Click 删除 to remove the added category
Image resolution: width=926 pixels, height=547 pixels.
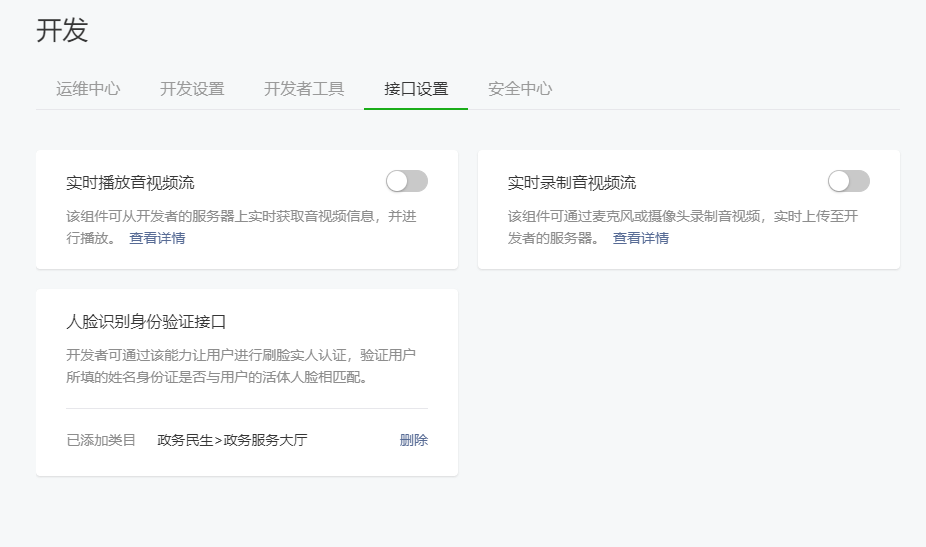[x=413, y=440]
